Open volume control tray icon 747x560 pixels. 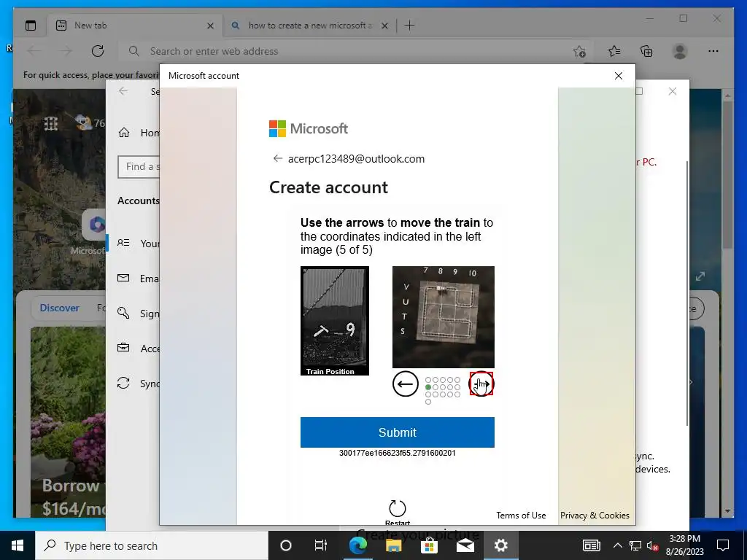coord(652,545)
